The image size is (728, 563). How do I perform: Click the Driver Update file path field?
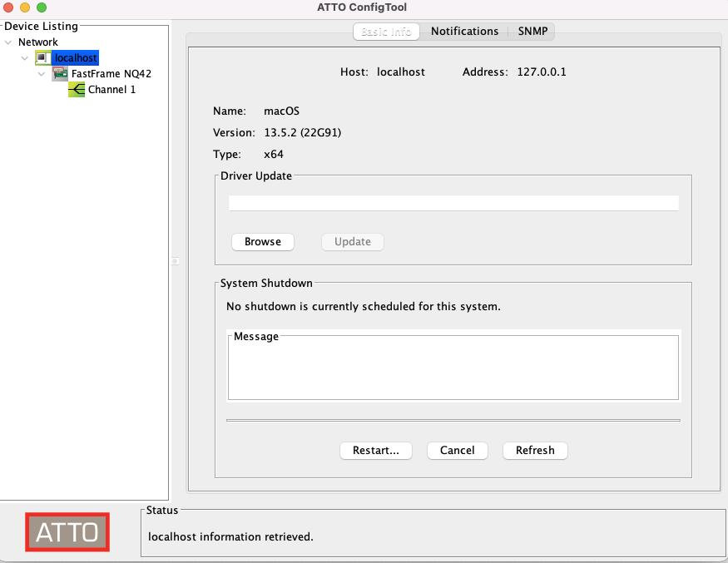click(x=453, y=203)
